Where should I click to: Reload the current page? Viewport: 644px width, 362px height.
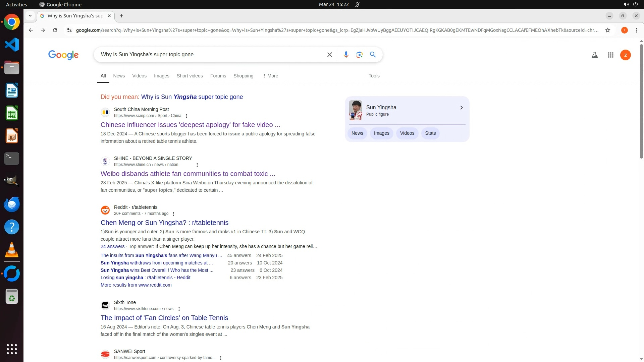(55, 30)
